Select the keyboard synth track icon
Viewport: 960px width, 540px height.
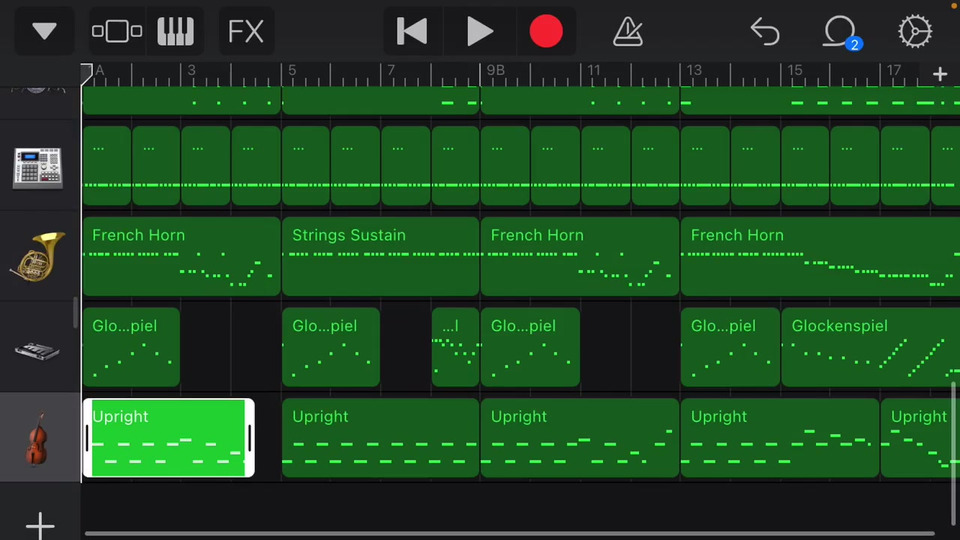point(37,351)
